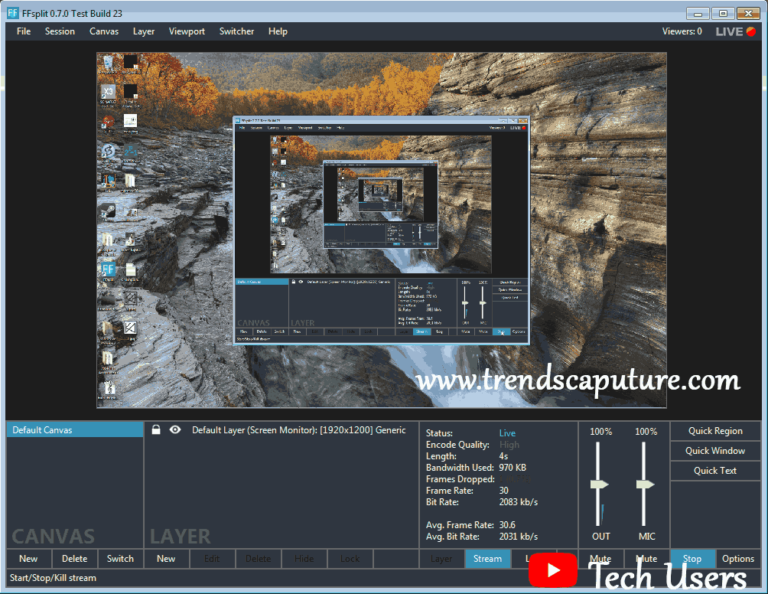Mute the OUT audio channel
This screenshot has height=594, width=768.
tap(600, 559)
